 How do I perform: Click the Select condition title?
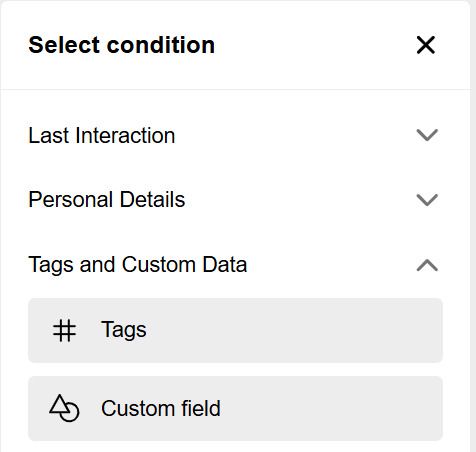tap(122, 45)
